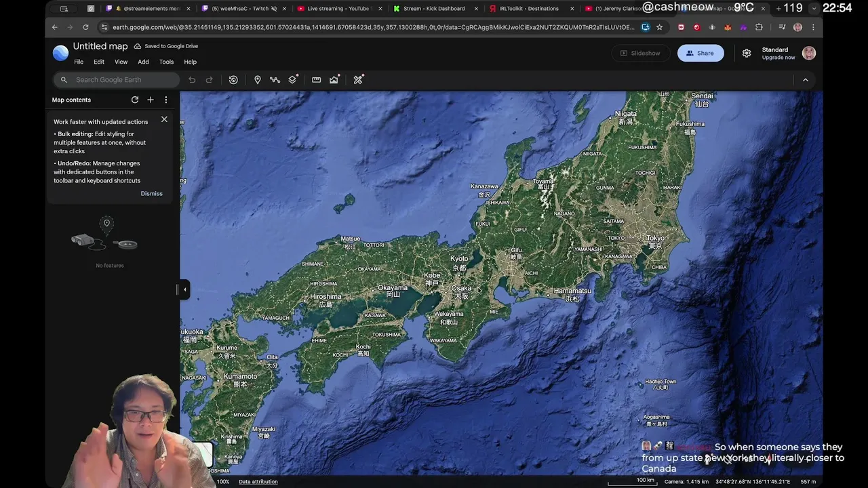This screenshot has height=488, width=868.
Task: Open the Google account avatar
Action: [x=808, y=53]
